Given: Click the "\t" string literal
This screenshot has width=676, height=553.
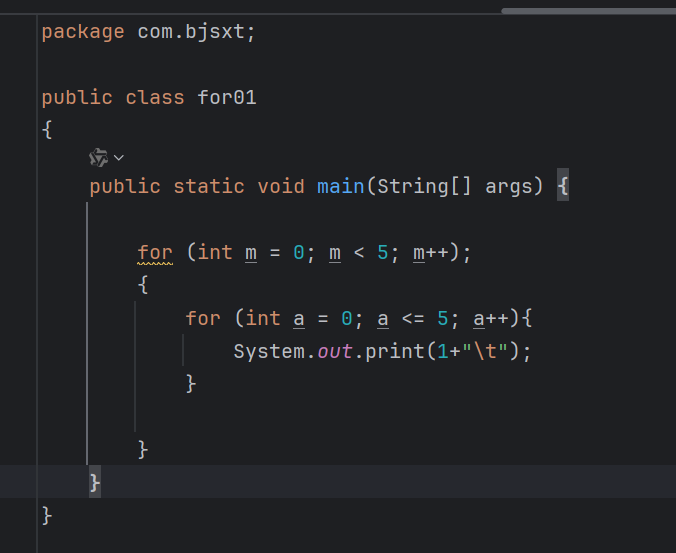Looking at the screenshot, I should coord(484,352).
